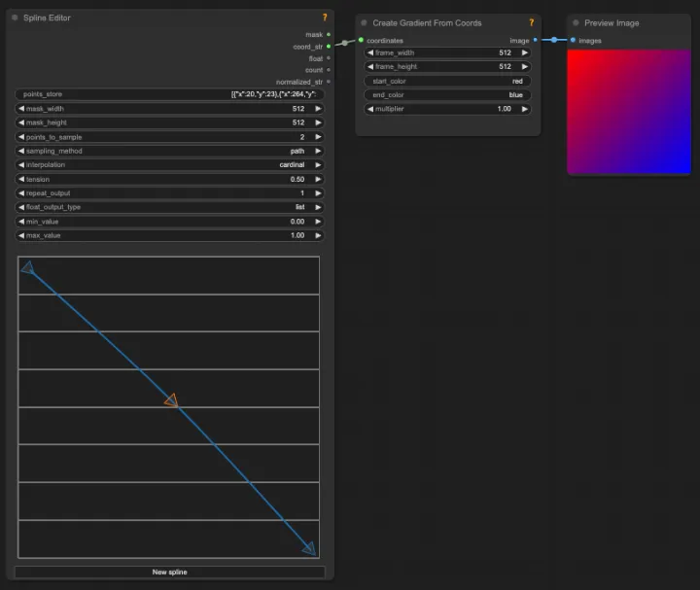Collapse the Preview Image node via title dot
This screenshot has width=700, height=590.
pyautogui.click(x=576, y=22)
